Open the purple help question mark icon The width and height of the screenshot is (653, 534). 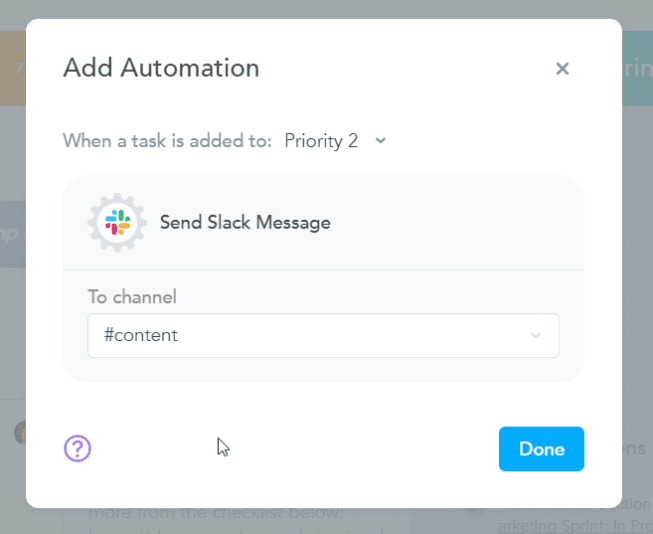pos(77,448)
